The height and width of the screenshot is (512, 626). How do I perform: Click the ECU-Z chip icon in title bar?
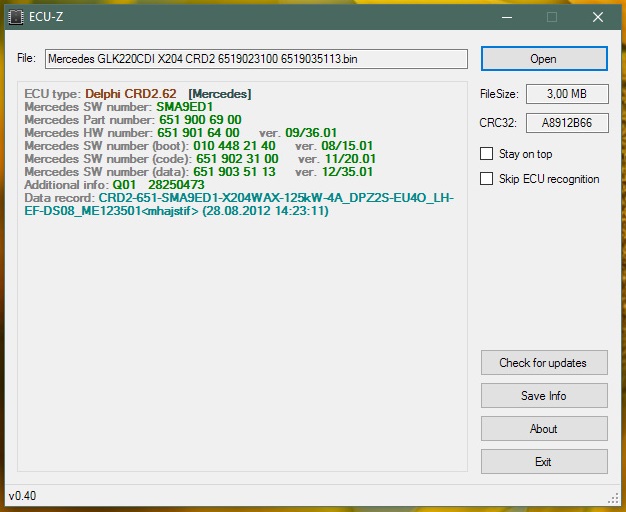pyautogui.click(x=16, y=17)
